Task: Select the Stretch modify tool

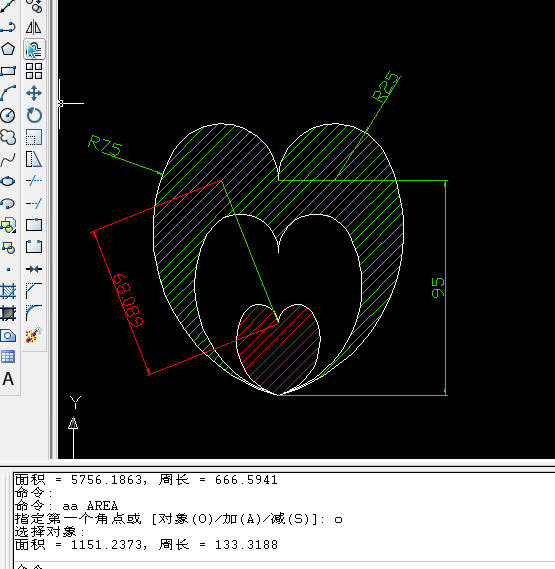Action: (34, 159)
